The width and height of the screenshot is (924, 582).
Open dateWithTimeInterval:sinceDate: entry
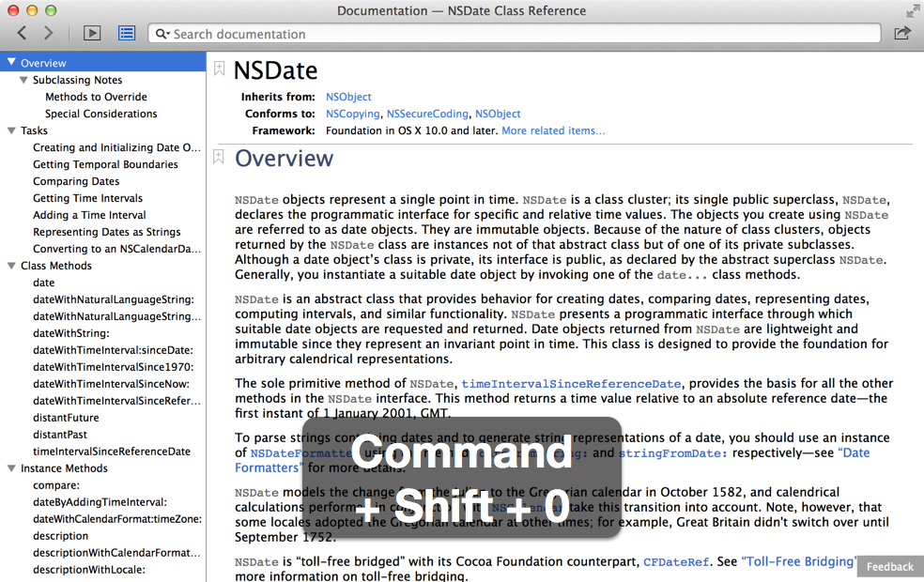[113, 350]
